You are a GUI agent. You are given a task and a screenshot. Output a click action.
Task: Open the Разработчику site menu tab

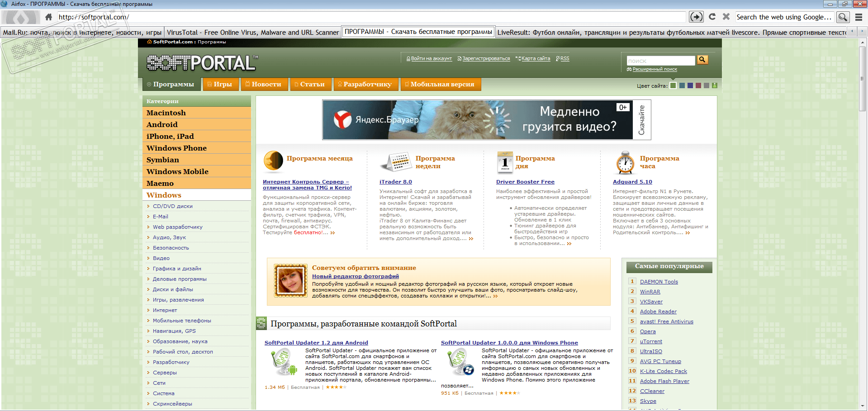click(365, 84)
